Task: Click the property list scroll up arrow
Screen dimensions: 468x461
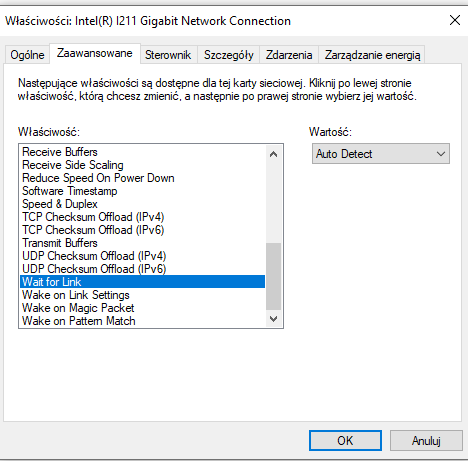Action: tap(273, 154)
